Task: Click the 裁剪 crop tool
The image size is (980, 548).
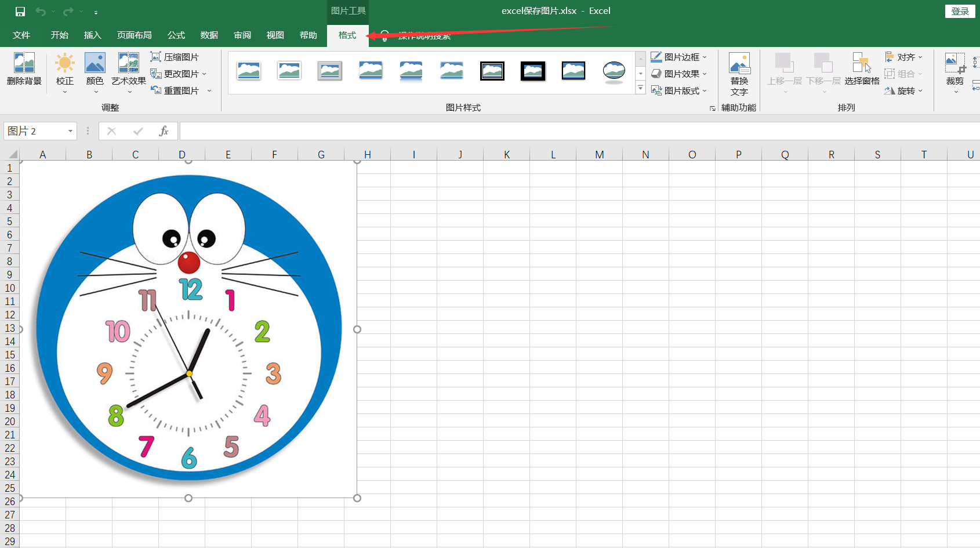Action: [955, 72]
